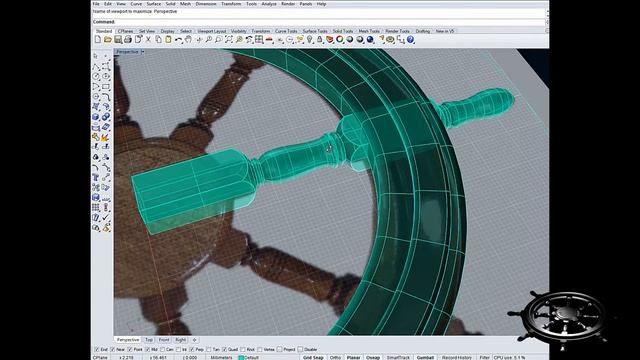The width and height of the screenshot is (640, 360).
Task: Toggle Grid Snap in status bar
Action: pos(313,358)
